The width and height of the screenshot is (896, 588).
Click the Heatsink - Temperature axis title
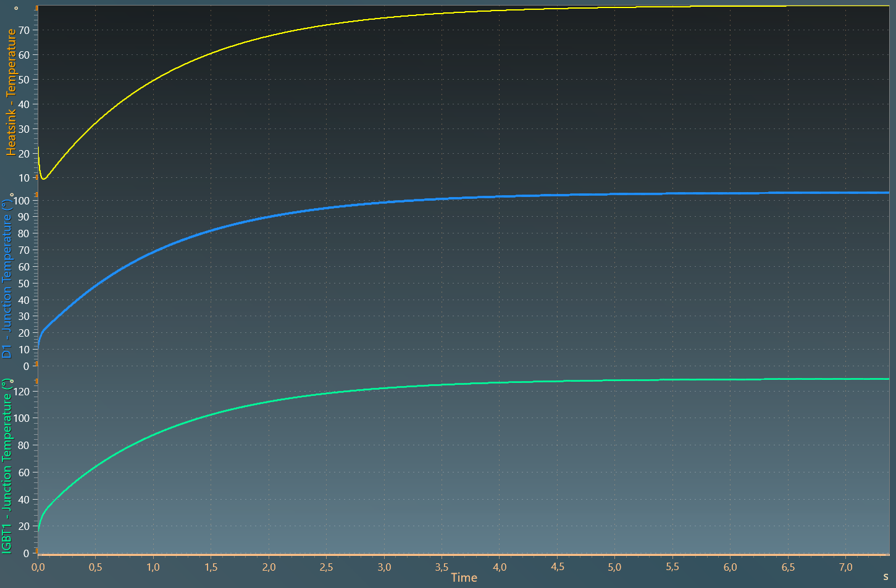coord(11,93)
